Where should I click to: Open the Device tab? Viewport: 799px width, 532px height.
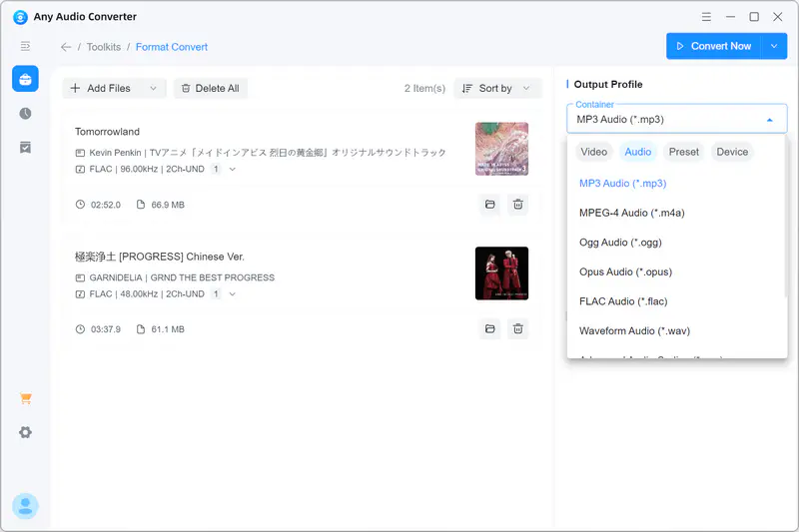pos(732,152)
